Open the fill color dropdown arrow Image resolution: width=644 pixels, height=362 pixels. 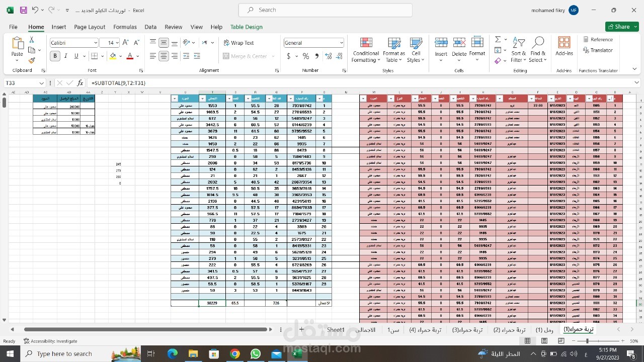click(x=121, y=56)
